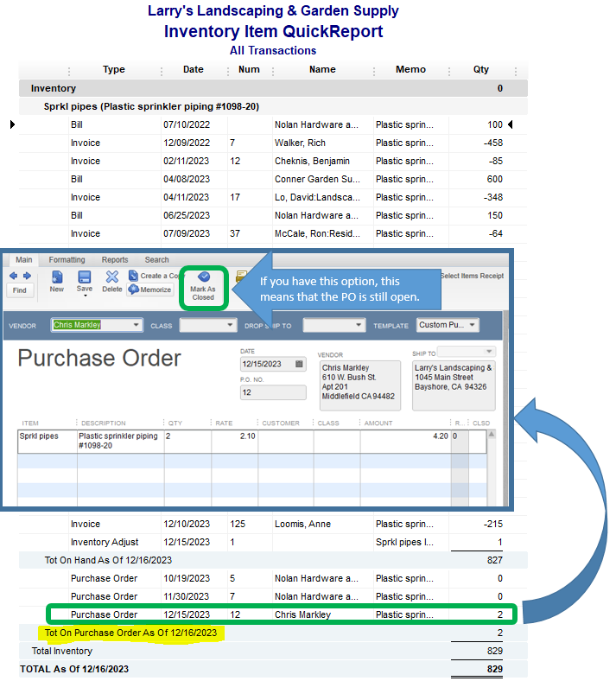Click the P.O. No. field
Image resolution: width=616 pixels, height=681 pixels.
coord(273,392)
